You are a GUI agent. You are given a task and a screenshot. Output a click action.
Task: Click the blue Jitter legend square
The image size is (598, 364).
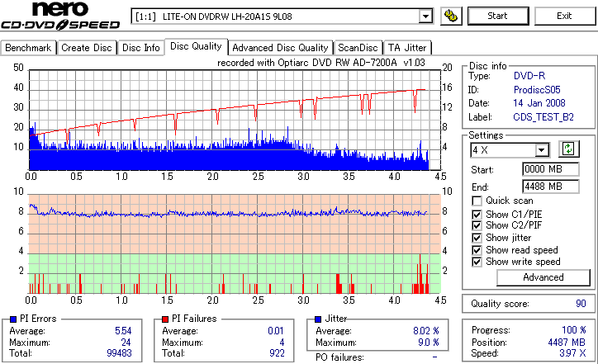[x=318, y=319]
